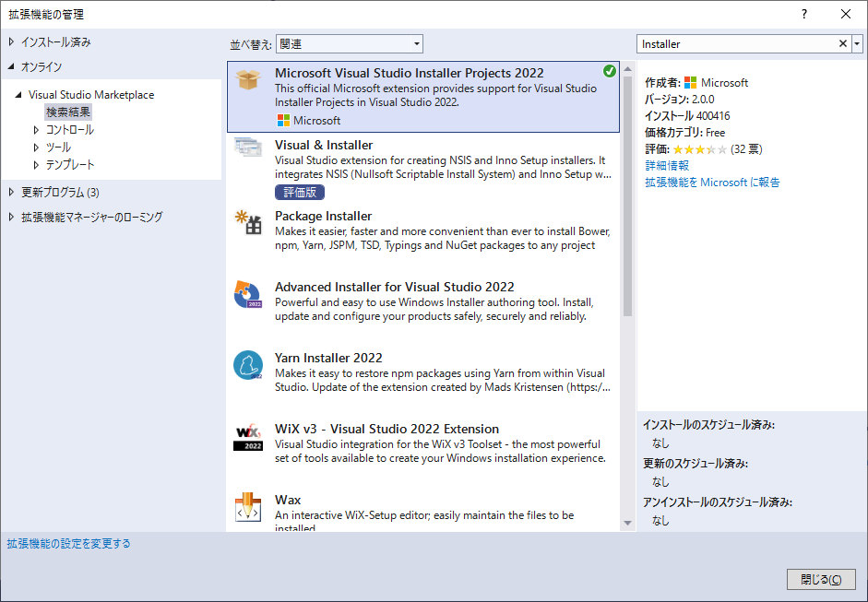Click the Package Installer extension icon
This screenshot has width=868, height=602.
coord(248,222)
